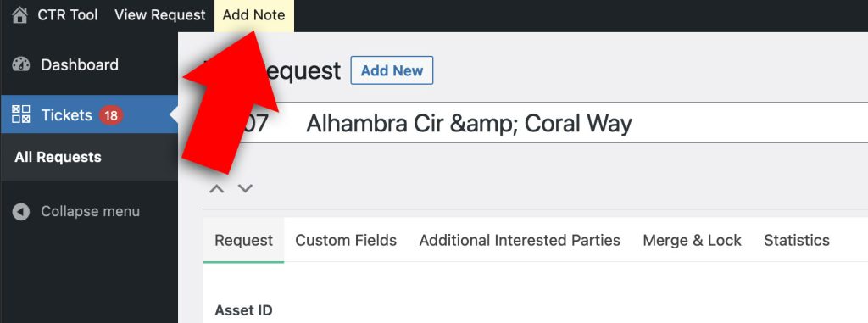Switch to the Request tab
Screen dimensions: 868x323
(x=243, y=241)
